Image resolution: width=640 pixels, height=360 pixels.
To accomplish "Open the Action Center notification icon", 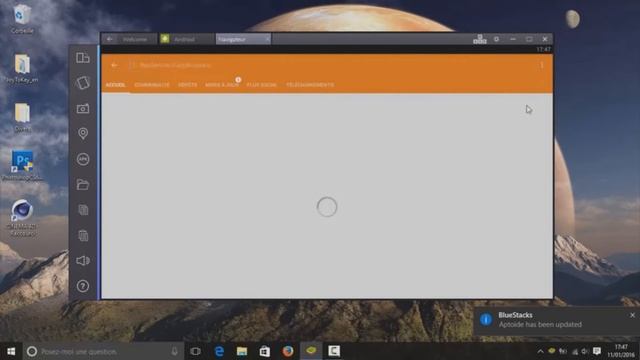I will tap(597, 351).
